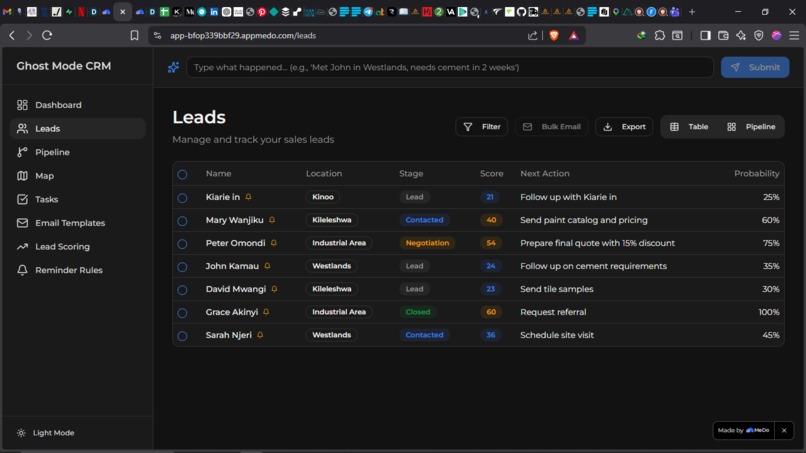Click the 'Made by MeDo' badge
Image resolution: width=806 pixels, height=453 pixels.
[x=743, y=430]
